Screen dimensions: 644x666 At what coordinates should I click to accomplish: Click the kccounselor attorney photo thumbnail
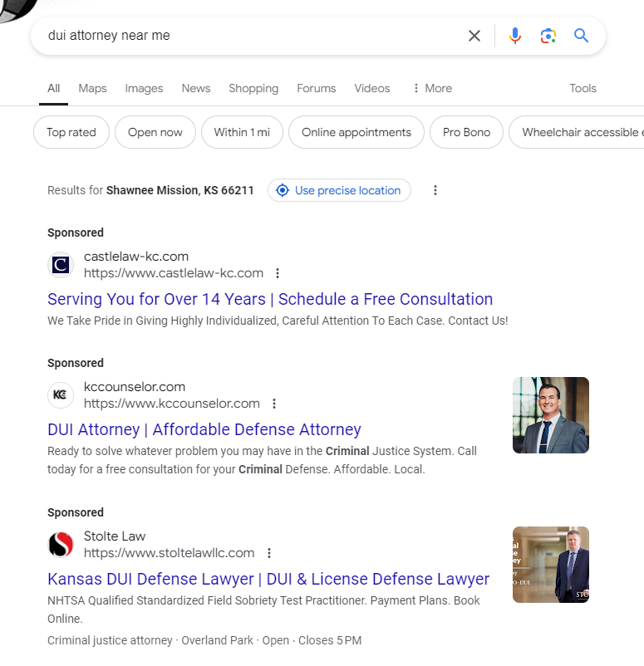click(x=550, y=415)
